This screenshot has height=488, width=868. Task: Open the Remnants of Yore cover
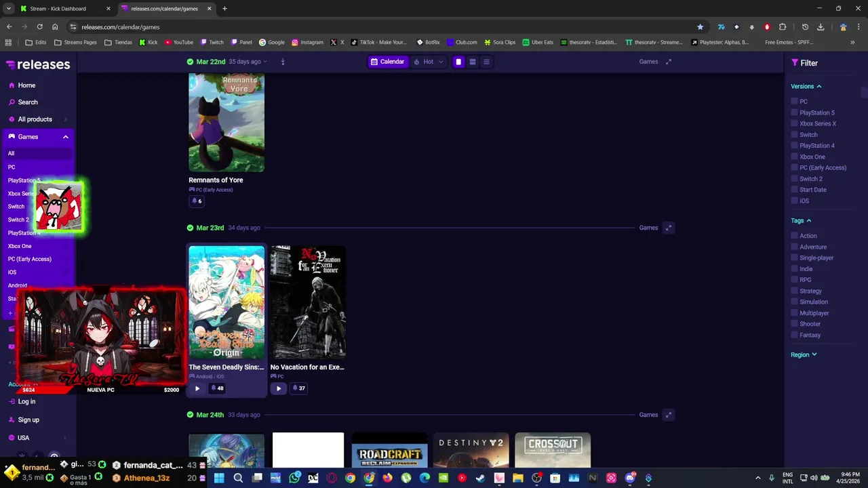pyautogui.click(x=226, y=123)
